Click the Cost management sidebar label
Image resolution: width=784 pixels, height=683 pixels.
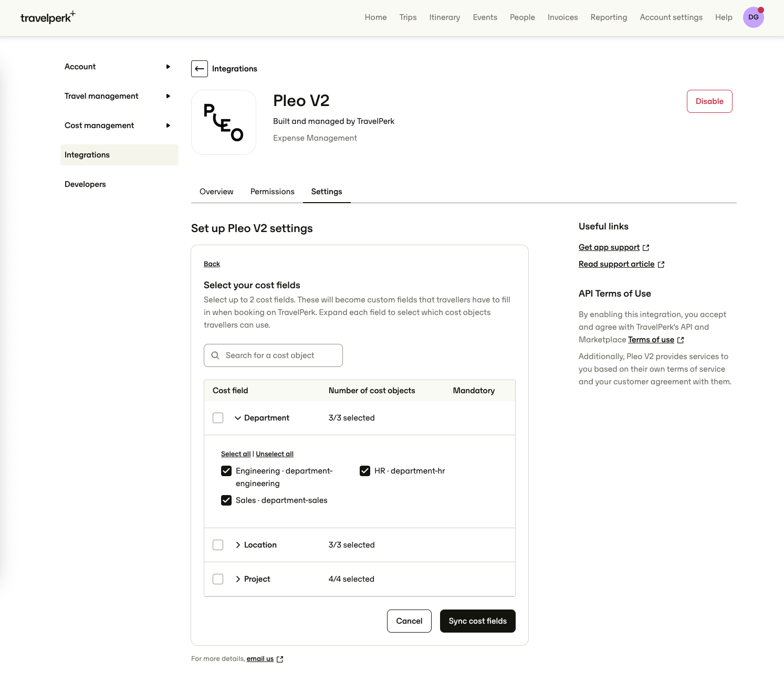99,125
